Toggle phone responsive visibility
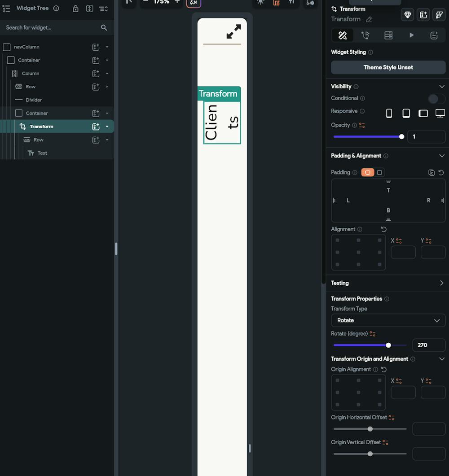The width and height of the screenshot is (449, 476). 389,113
